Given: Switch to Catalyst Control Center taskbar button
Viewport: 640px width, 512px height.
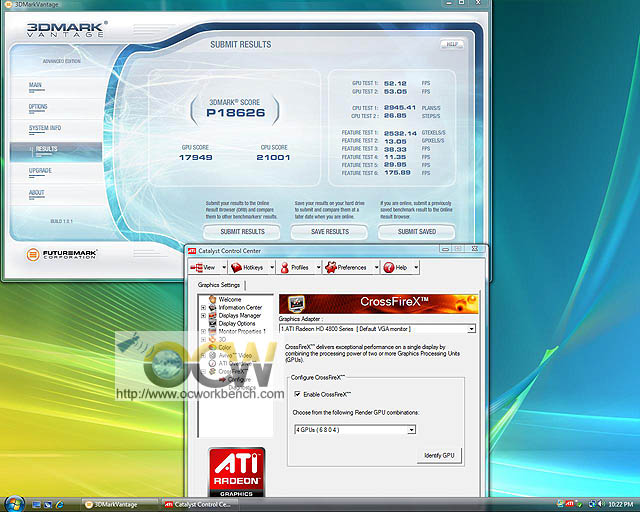Looking at the screenshot, I should 199,505.
